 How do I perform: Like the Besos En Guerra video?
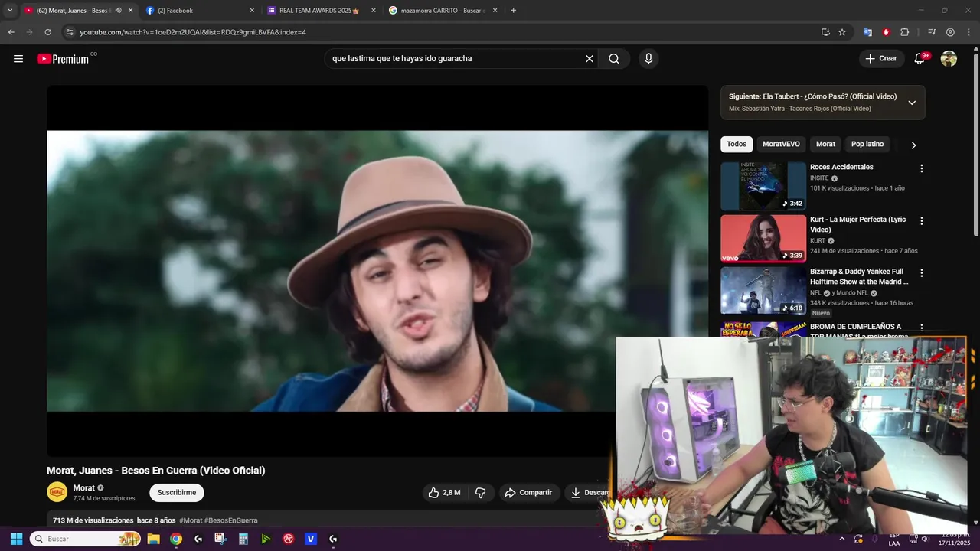point(444,493)
